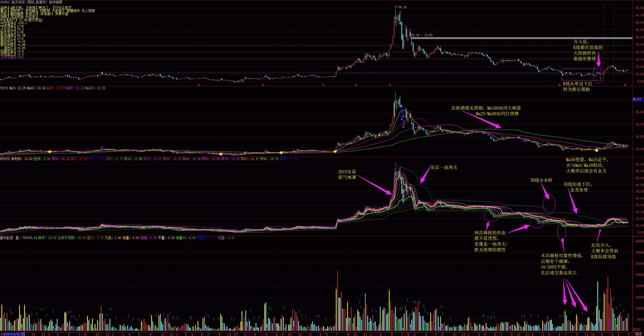Select the 品种 A股主板 info row
The width and height of the screenshot is (644, 336).
coord(36,8)
